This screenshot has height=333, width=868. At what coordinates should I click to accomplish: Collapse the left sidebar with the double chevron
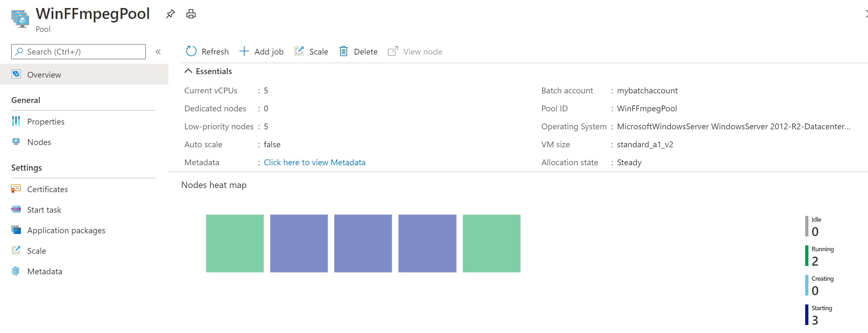(x=158, y=51)
